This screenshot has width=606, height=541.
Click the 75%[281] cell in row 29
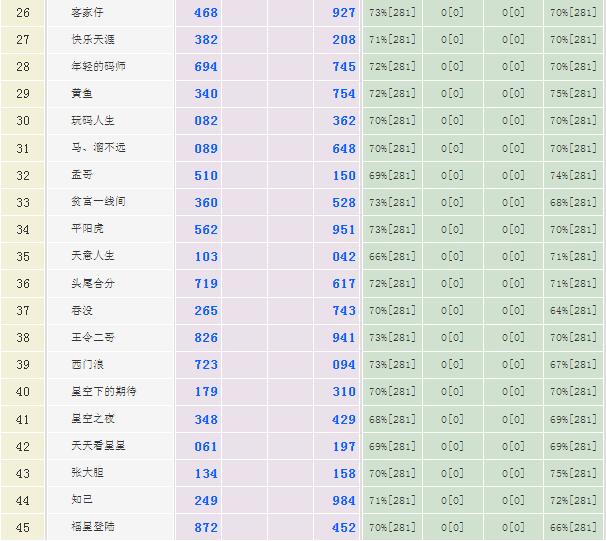[x=573, y=94]
